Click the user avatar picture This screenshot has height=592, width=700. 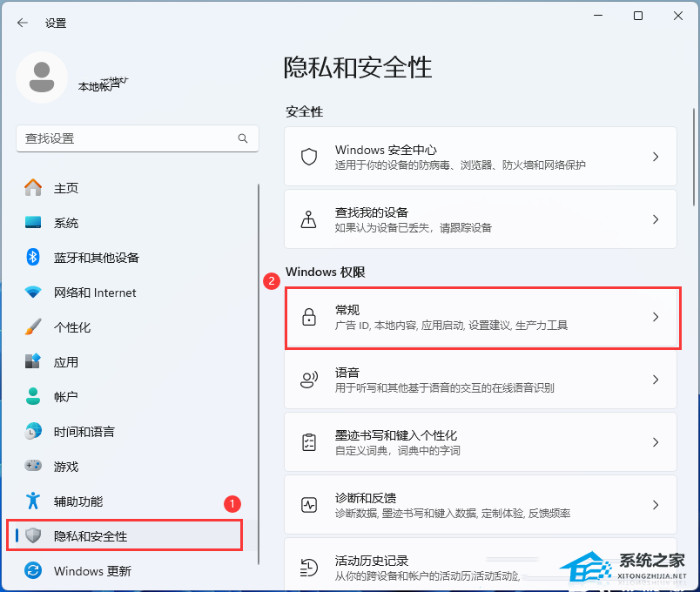click(42, 77)
